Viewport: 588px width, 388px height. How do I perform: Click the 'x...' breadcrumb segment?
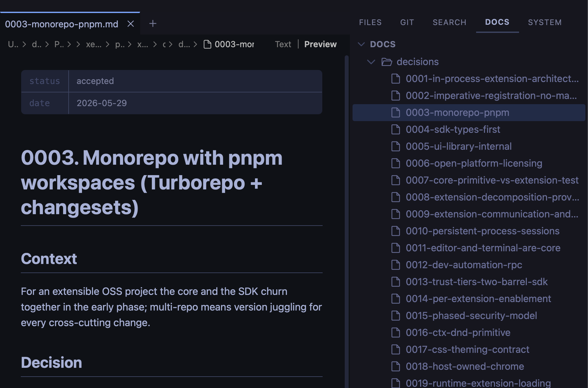(142, 44)
